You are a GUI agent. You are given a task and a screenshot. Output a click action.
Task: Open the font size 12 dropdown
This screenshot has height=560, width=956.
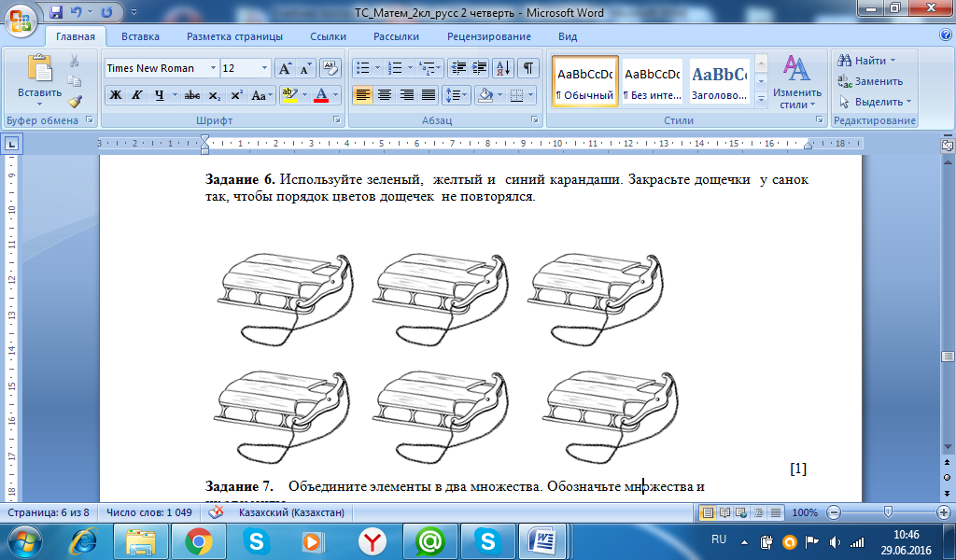tap(265, 68)
